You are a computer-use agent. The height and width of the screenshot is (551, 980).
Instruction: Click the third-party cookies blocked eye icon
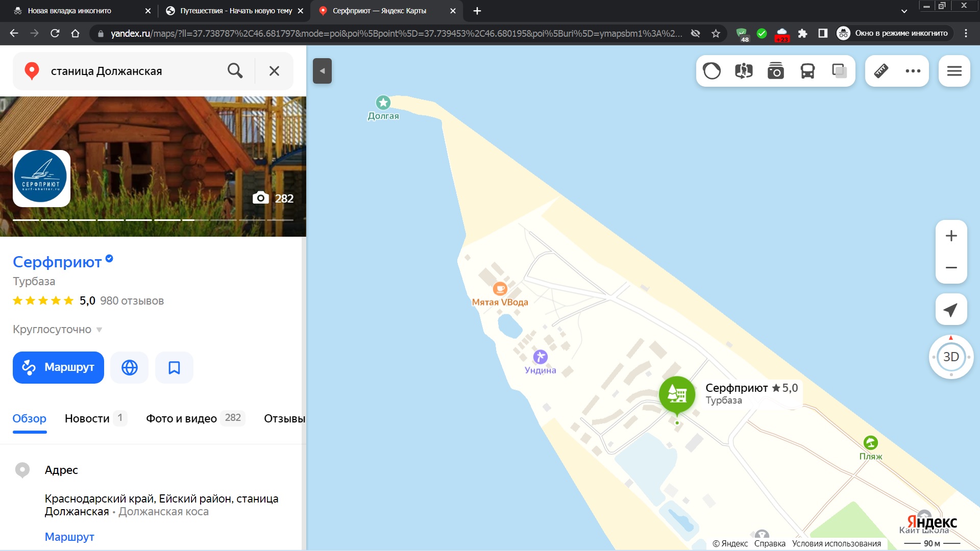695,33
